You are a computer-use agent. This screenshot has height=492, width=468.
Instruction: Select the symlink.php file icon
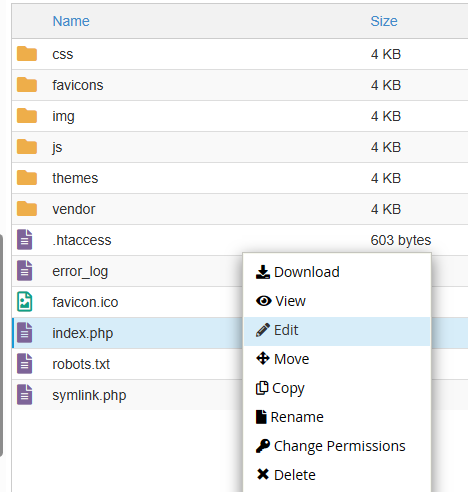[25, 395]
